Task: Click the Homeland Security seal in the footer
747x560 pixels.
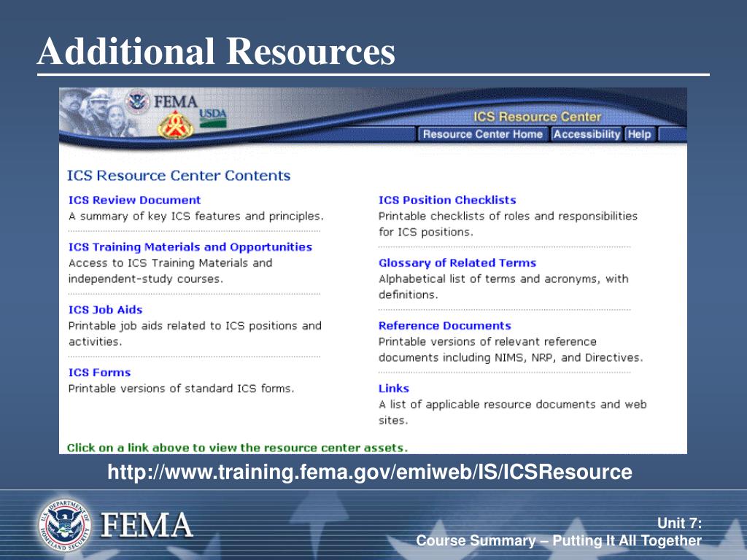Action: [x=65, y=526]
